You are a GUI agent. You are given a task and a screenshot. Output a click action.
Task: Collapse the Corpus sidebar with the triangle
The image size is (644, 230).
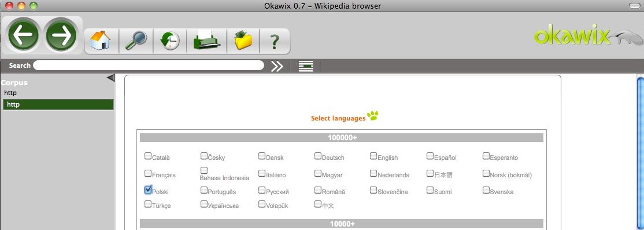click(x=110, y=78)
